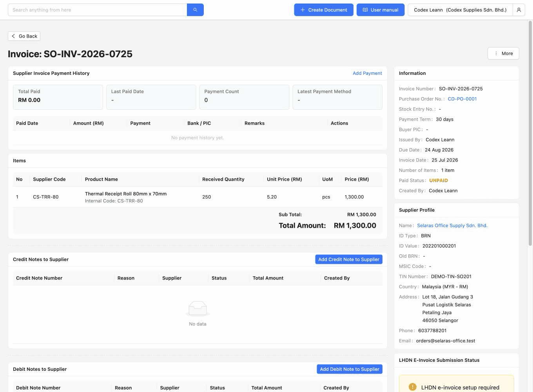Screen dimensions: 533x392
Task: Click the Invoice Date 25 Jul 2026
Action: tap(445, 160)
